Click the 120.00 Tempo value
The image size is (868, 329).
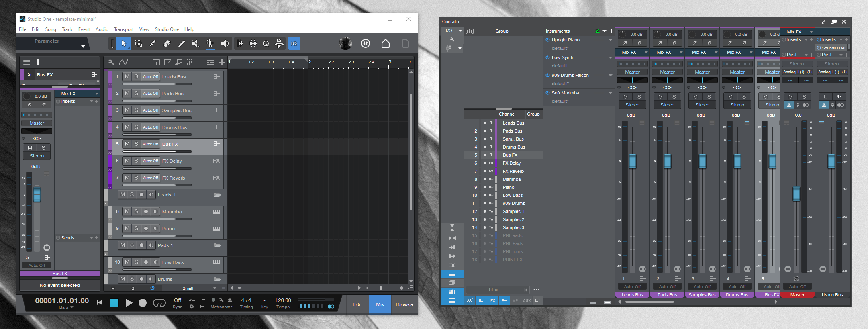(x=283, y=300)
